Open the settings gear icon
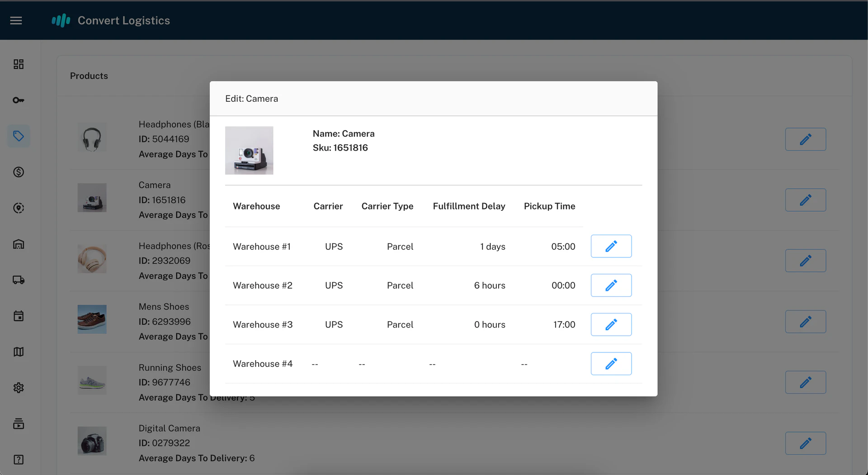 click(19, 388)
